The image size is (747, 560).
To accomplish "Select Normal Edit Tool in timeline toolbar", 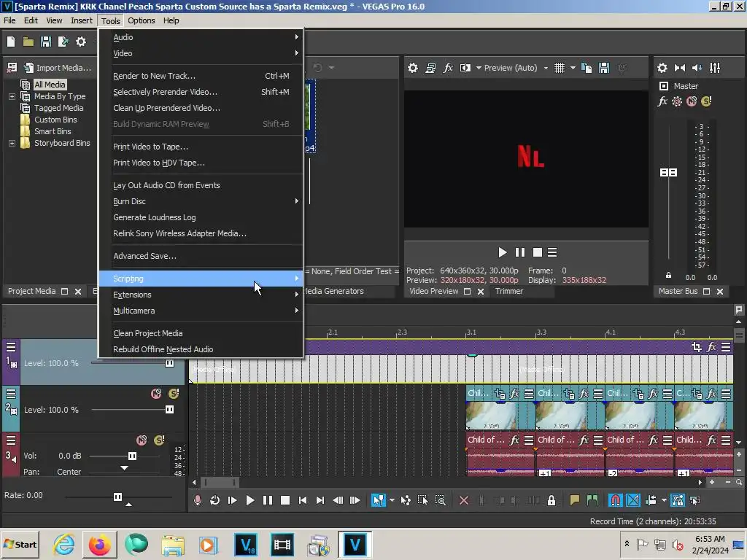I will [x=379, y=500].
